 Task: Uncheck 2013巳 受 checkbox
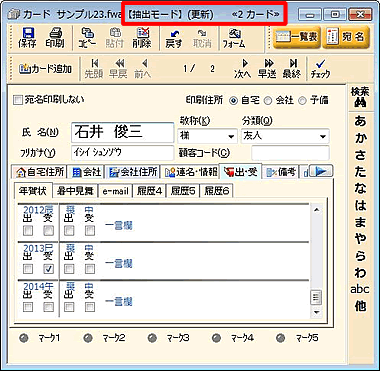pos(49,269)
